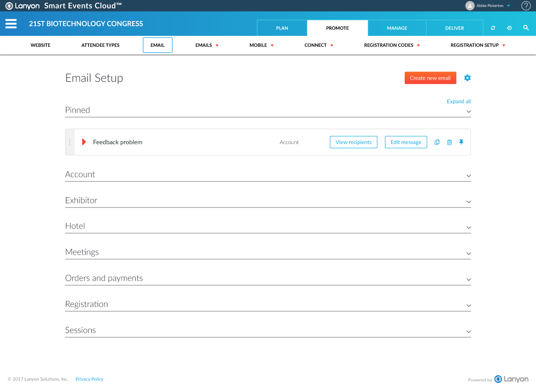This screenshot has width=536, height=392.
Task: Expand the Meetings section
Action: (x=469, y=253)
